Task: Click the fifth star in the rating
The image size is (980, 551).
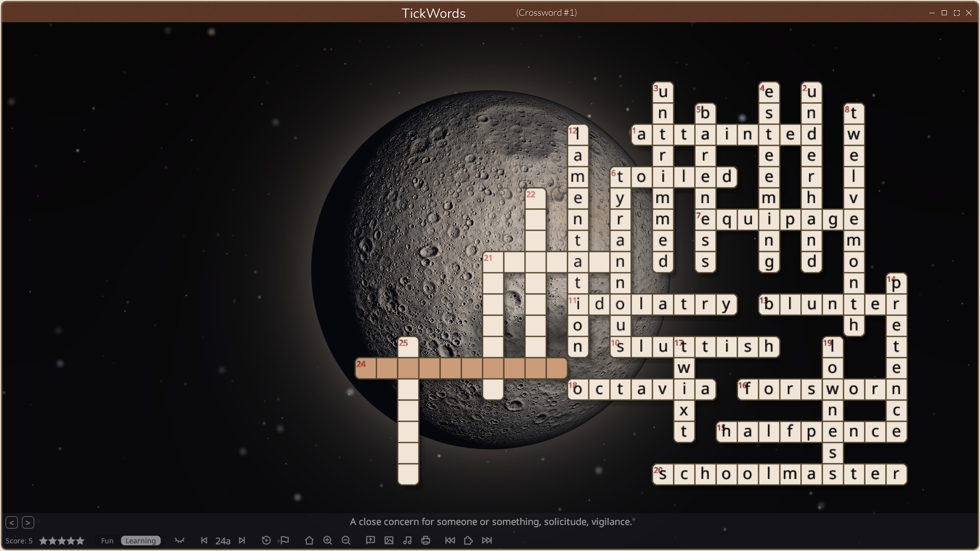Action: 80,541
